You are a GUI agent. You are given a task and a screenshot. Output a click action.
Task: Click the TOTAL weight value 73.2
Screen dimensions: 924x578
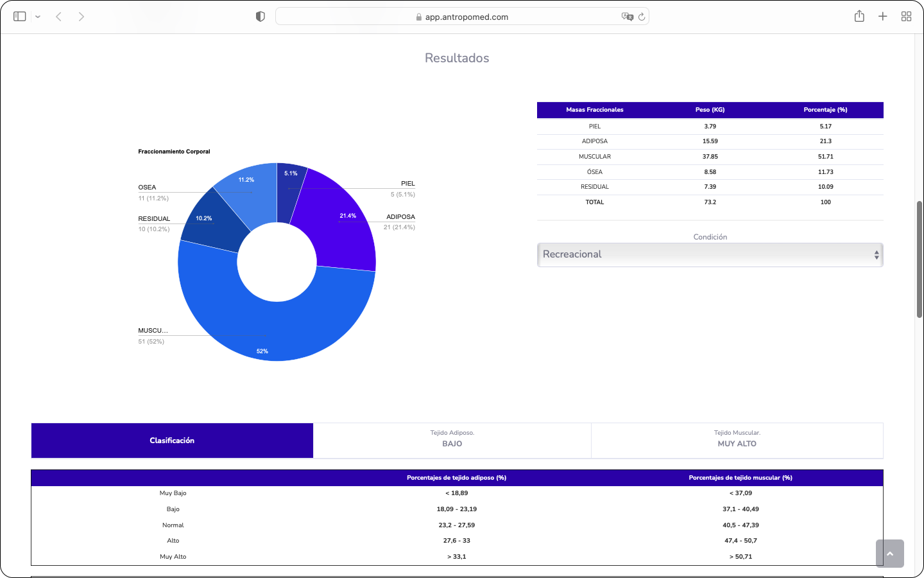click(x=710, y=202)
